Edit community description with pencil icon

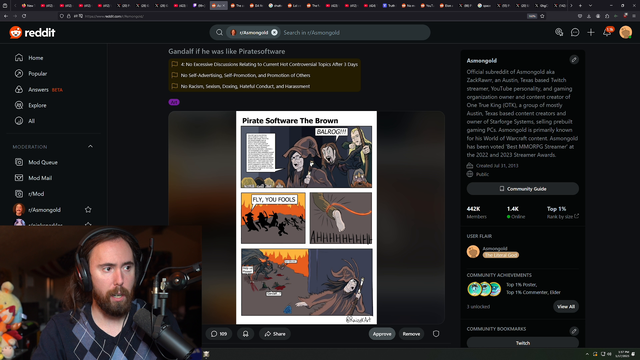pyautogui.click(x=574, y=60)
